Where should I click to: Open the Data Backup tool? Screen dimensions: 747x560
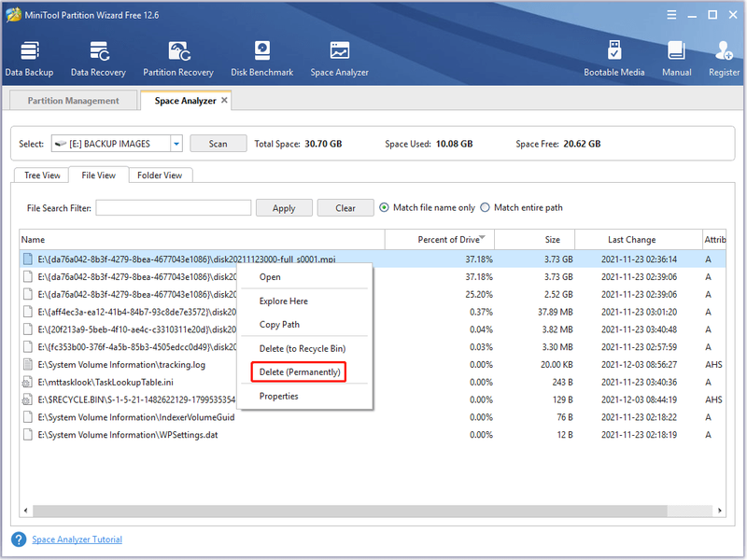click(x=29, y=59)
